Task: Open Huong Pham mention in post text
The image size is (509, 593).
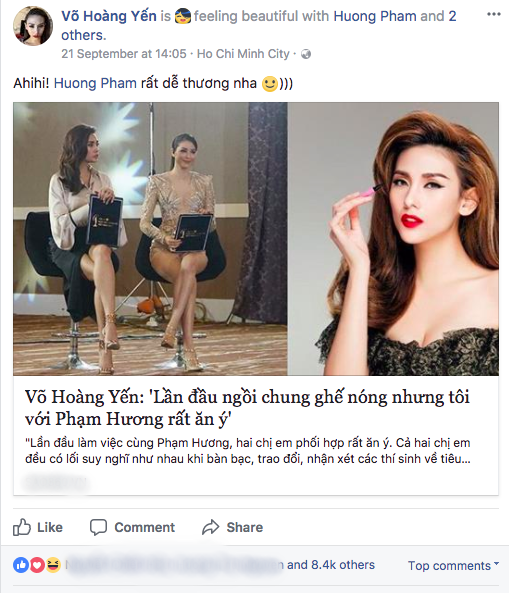Action: pyautogui.click(x=95, y=83)
